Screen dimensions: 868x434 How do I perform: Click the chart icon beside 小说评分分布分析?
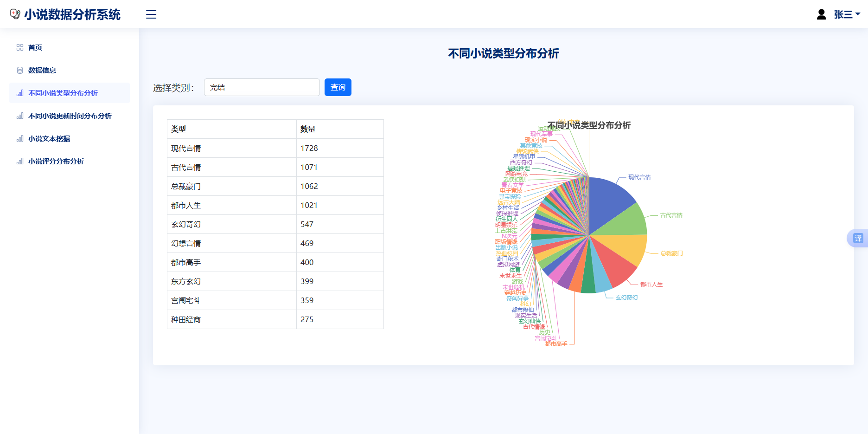[20, 161]
